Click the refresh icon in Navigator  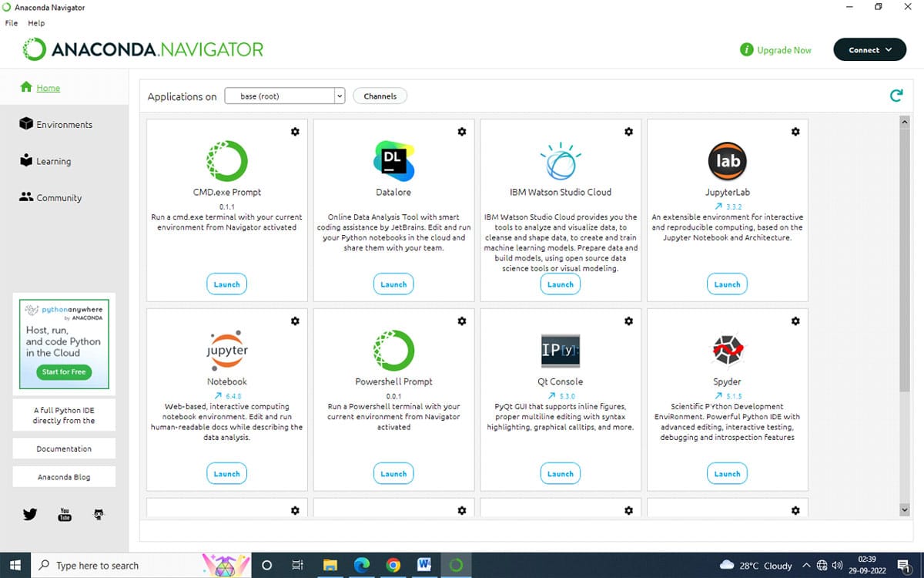[896, 96]
